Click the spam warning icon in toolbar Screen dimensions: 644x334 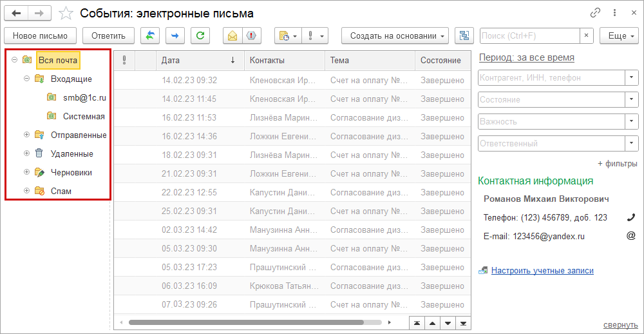[251, 36]
